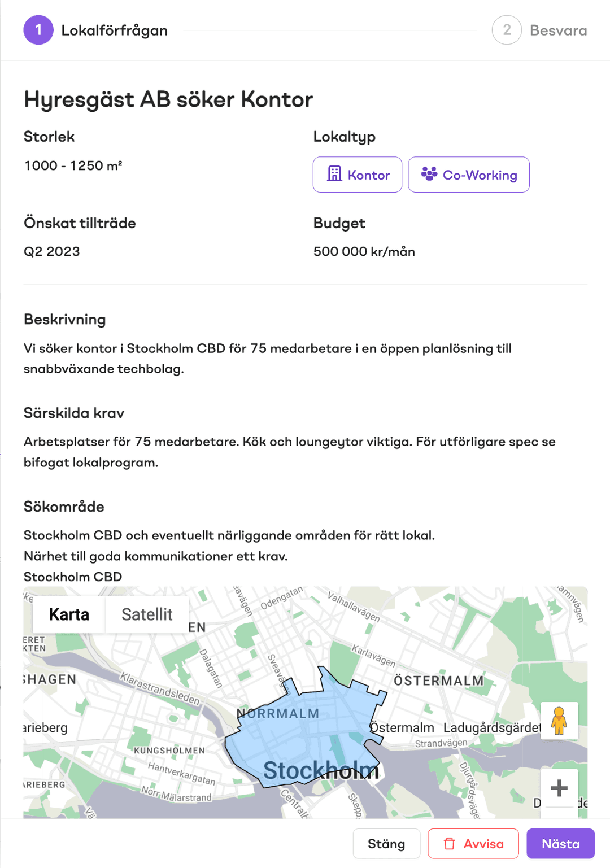
Task: Click the step 1 circle badge
Action: coord(38,30)
